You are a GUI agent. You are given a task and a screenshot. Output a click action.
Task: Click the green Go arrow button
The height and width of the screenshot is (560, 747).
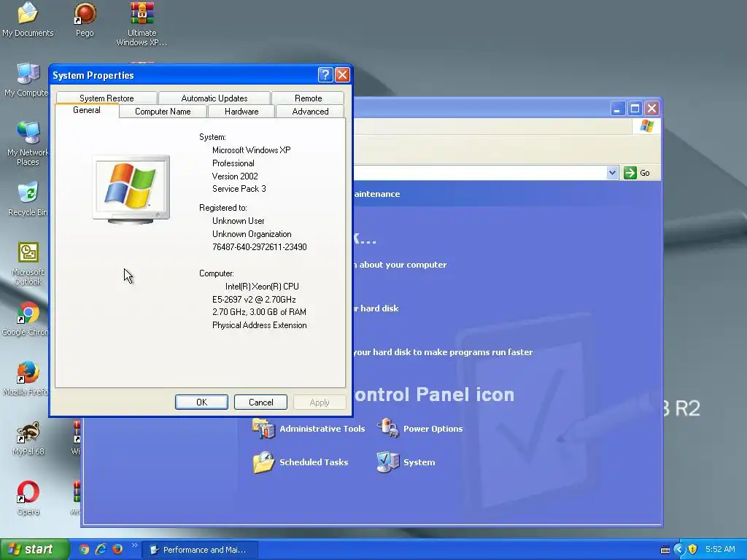click(x=630, y=173)
